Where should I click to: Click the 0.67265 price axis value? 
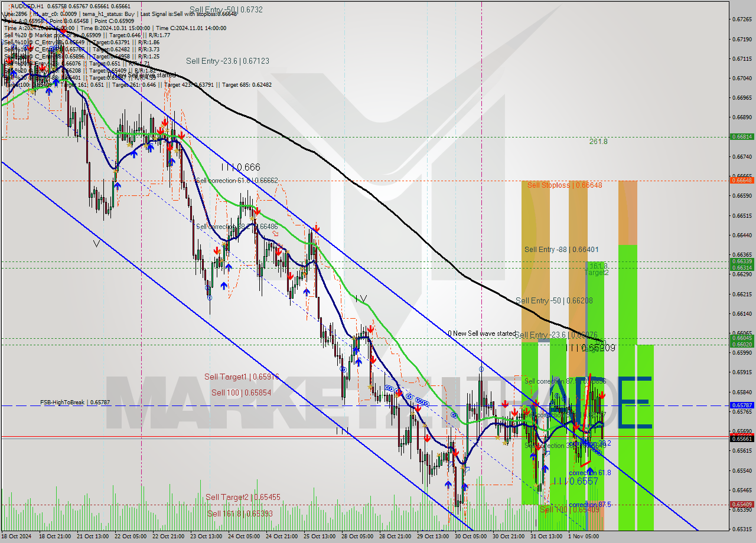(741, 19)
